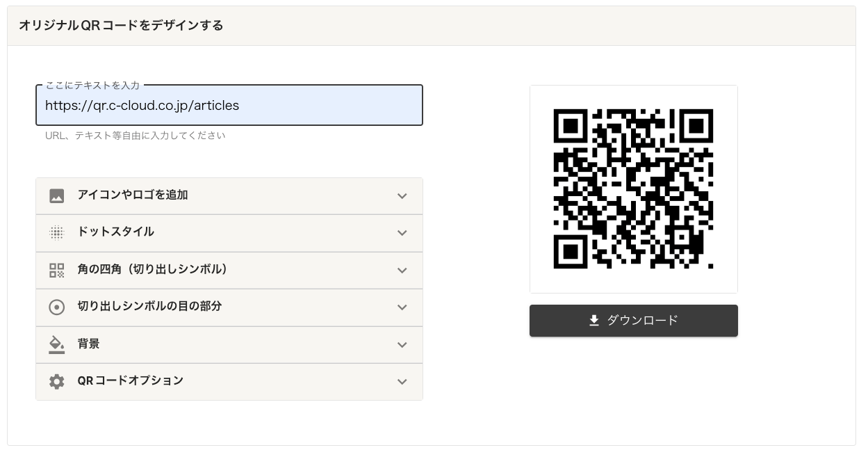
Task: Click the URL text input field
Action: coord(229,105)
